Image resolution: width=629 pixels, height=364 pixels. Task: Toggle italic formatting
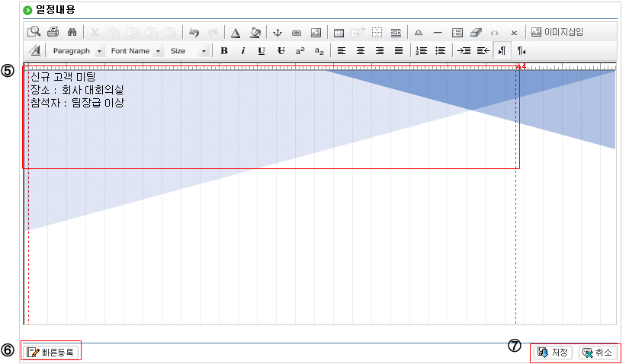[x=242, y=51]
